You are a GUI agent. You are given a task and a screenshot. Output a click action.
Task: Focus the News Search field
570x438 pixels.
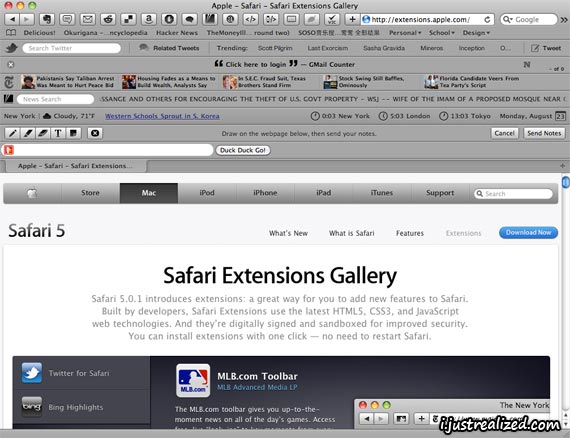[55, 99]
